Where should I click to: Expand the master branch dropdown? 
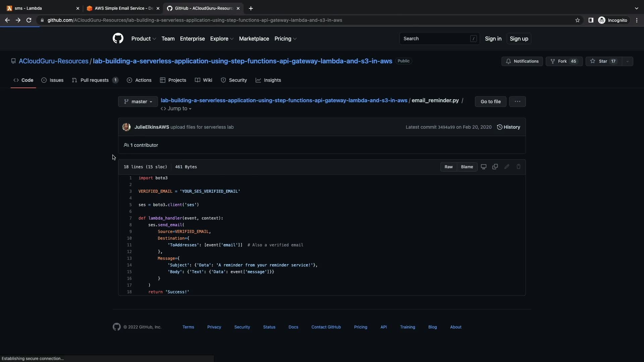coord(138,102)
